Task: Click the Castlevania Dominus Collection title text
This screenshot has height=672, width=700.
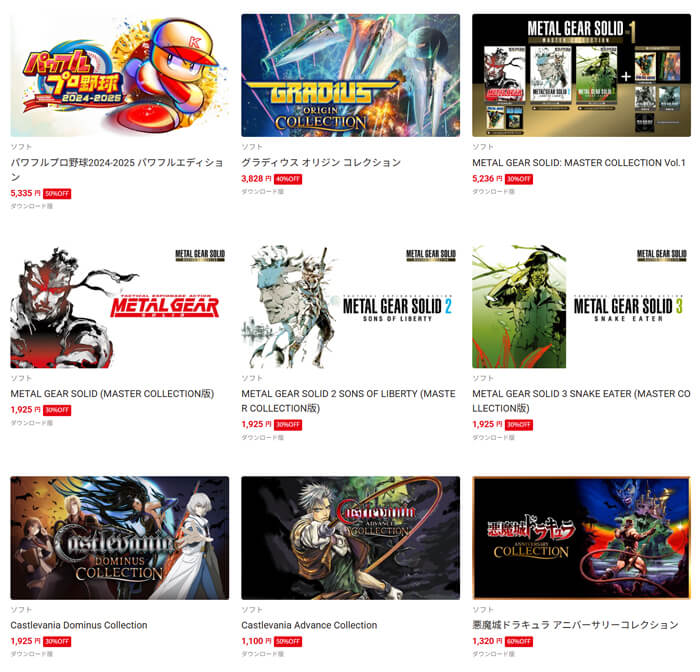Action: 79,625
